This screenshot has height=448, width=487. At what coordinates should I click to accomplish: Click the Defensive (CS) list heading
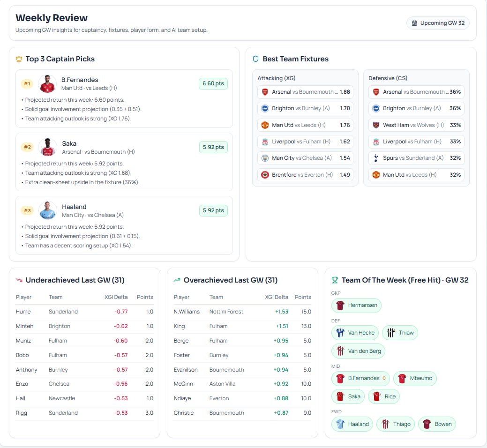tap(388, 78)
